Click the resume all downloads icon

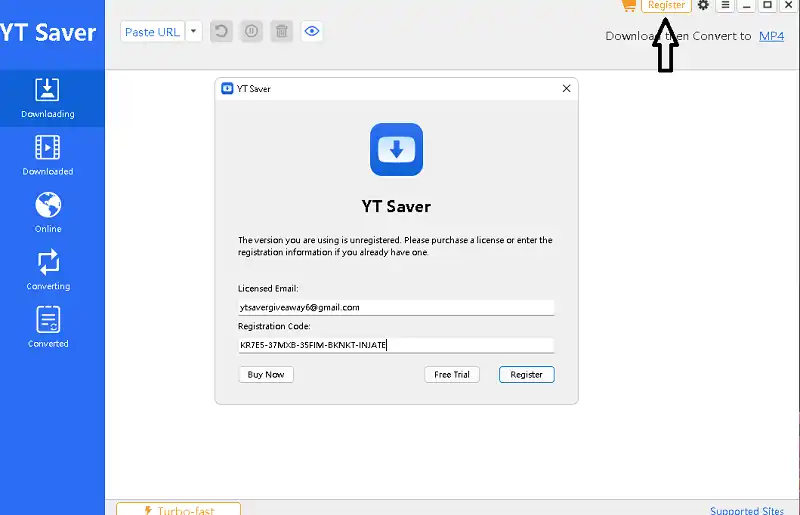point(221,31)
